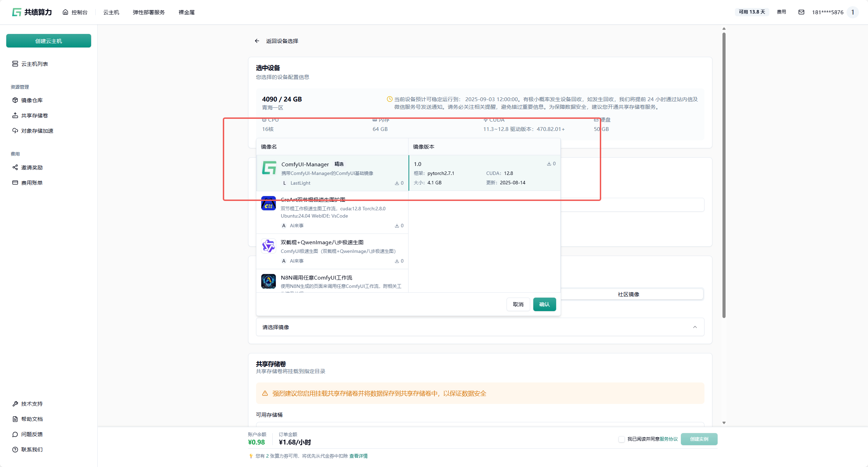Open the 费用 link in the header

[x=781, y=12]
